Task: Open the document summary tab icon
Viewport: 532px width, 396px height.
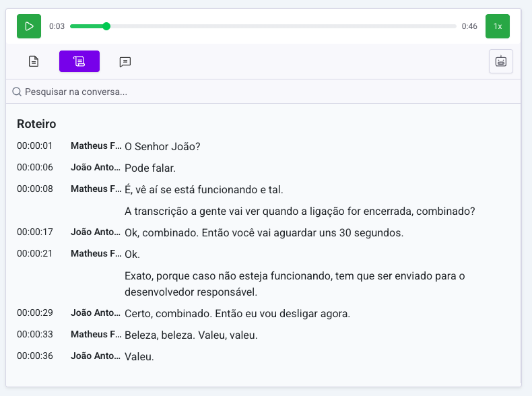Action: [x=34, y=61]
